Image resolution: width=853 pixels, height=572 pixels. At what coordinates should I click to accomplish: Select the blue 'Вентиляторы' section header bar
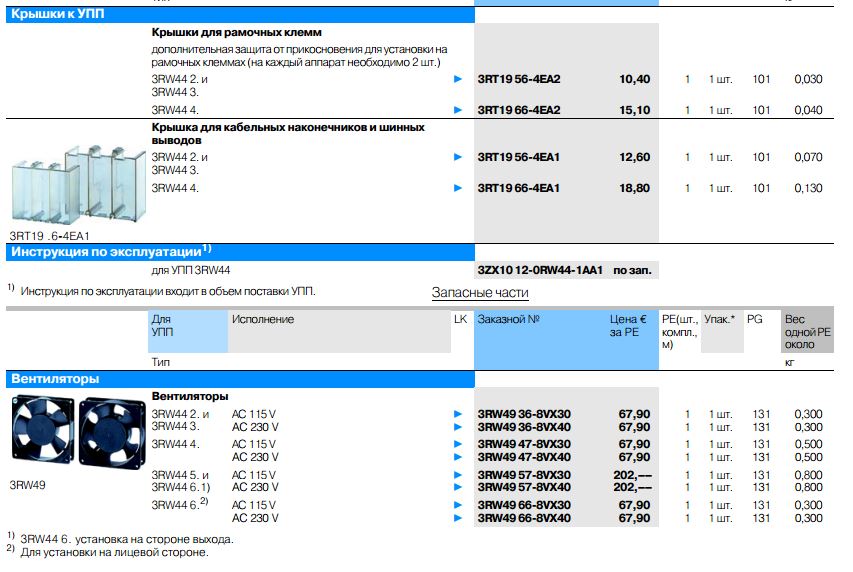pyautogui.click(x=240, y=379)
